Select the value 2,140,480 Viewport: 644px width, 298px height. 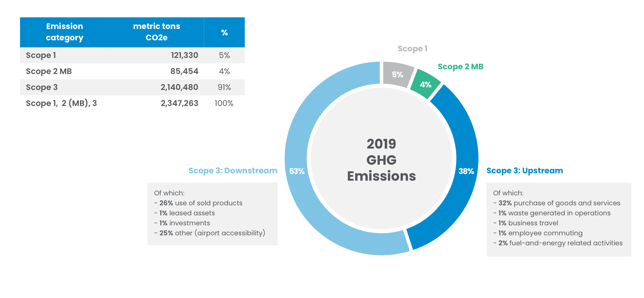coord(179,87)
